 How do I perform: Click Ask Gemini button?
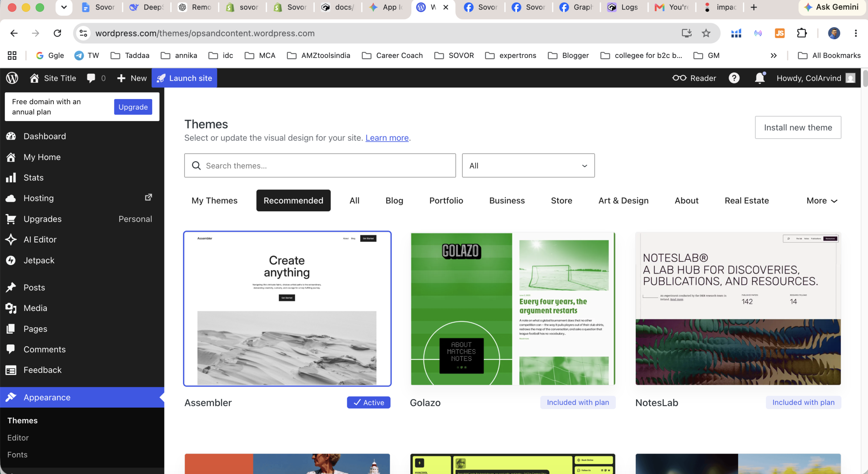click(x=832, y=7)
